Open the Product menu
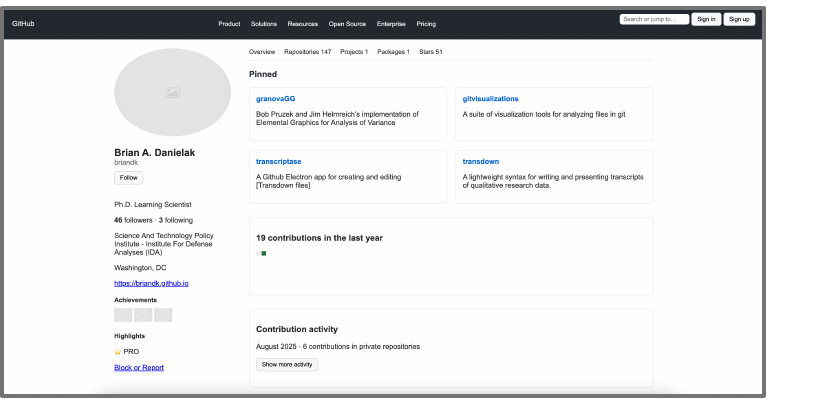 click(229, 24)
